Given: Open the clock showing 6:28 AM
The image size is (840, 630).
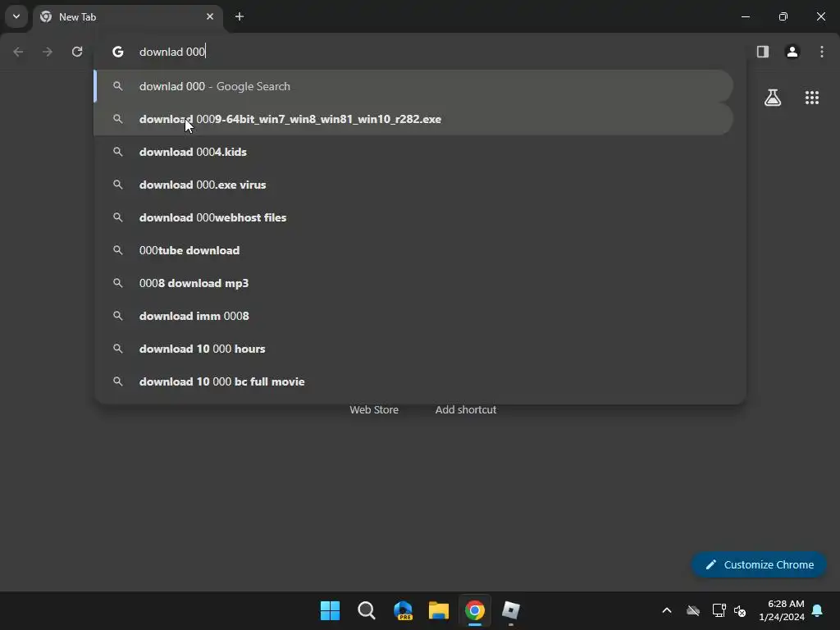Looking at the screenshot, I should click(782, 610).
